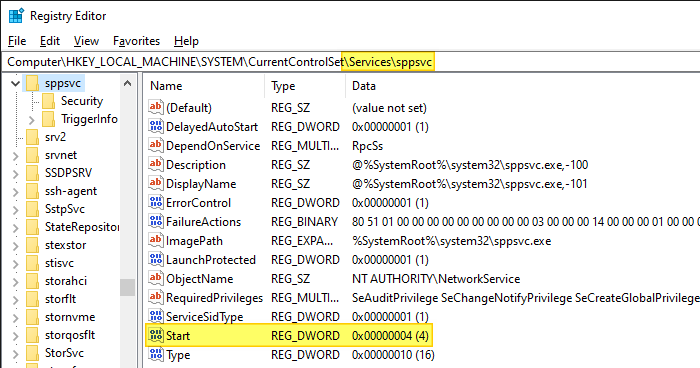Screen dimensions: 700x368
Task: Click the Description string icon
Action: coord(156,164)
